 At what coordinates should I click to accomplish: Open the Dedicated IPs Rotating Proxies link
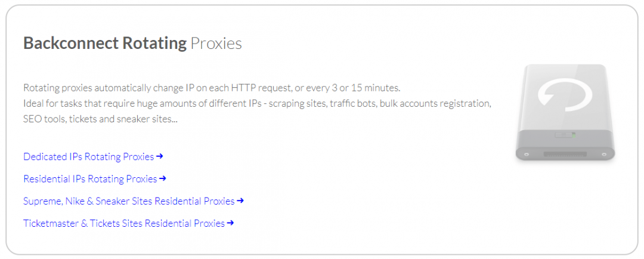[88, 157]
